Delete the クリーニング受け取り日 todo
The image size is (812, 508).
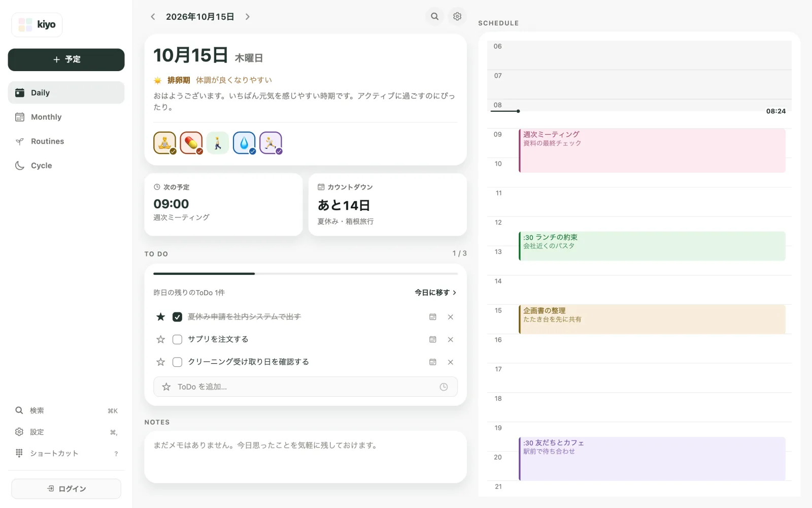click(451, 362)
